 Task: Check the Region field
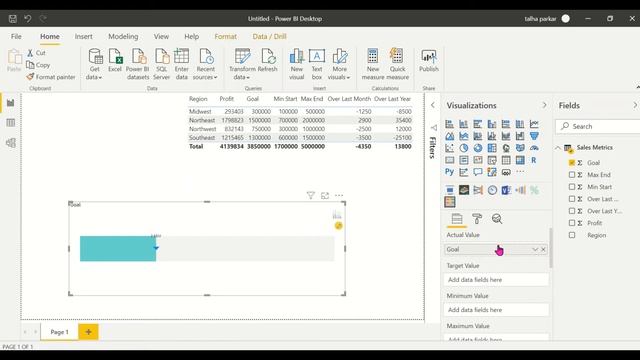point(572,235)
